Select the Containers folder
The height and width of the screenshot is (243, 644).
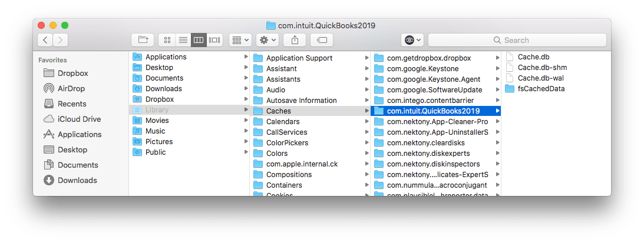point(310,185)
